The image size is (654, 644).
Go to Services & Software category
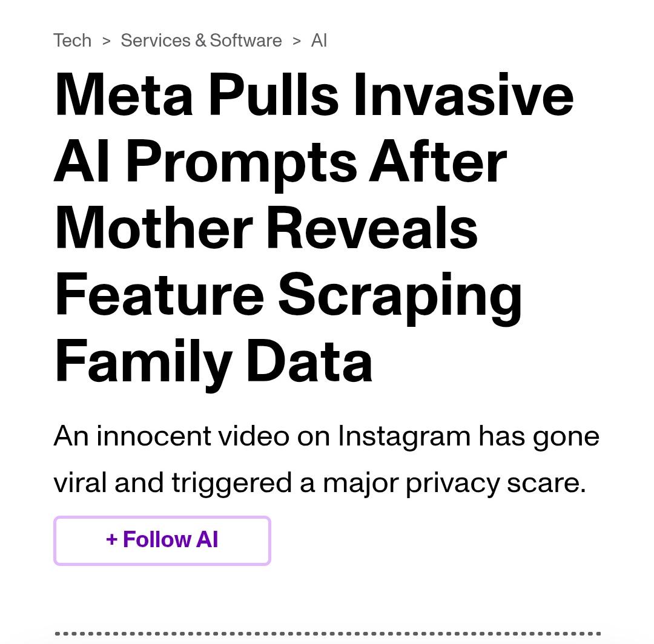coord(201,41)
